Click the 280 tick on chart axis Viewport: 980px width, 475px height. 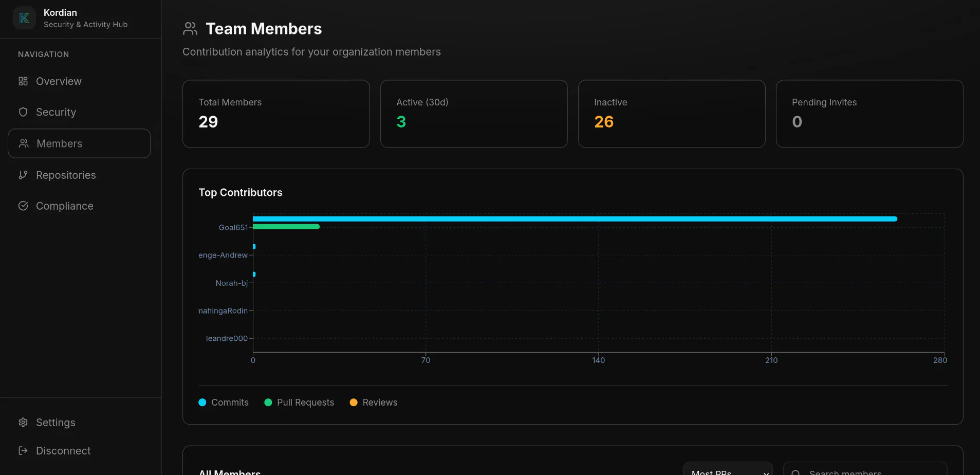940,360
